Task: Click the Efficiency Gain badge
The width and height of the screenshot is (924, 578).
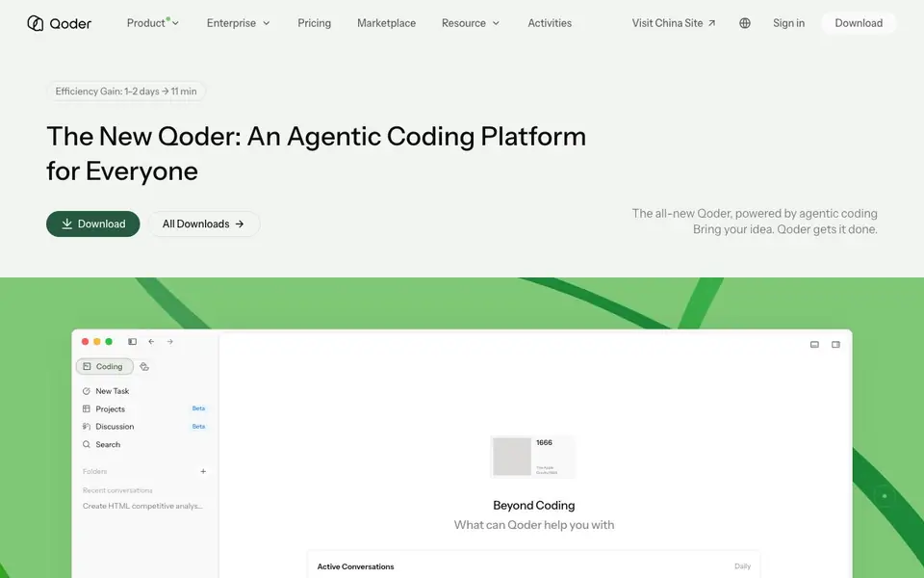Action: coord(126,92)
